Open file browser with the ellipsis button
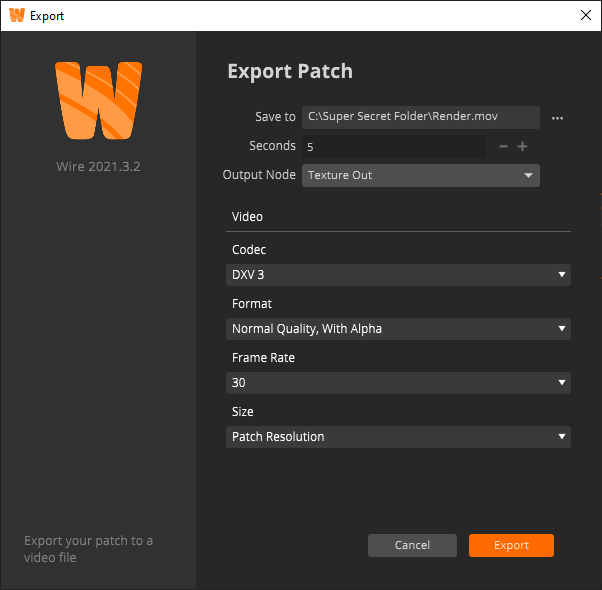The height and width of the screenshot is (590, 602). [557, 118]
